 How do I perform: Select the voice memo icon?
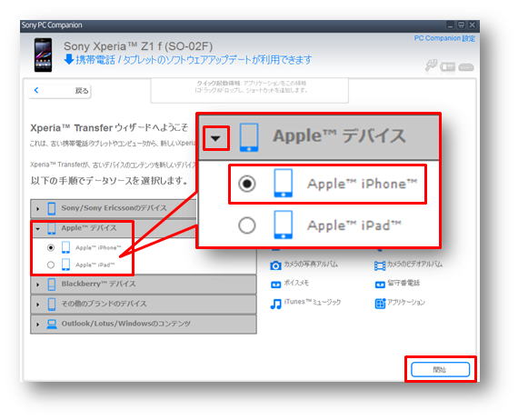click(275, 285)
